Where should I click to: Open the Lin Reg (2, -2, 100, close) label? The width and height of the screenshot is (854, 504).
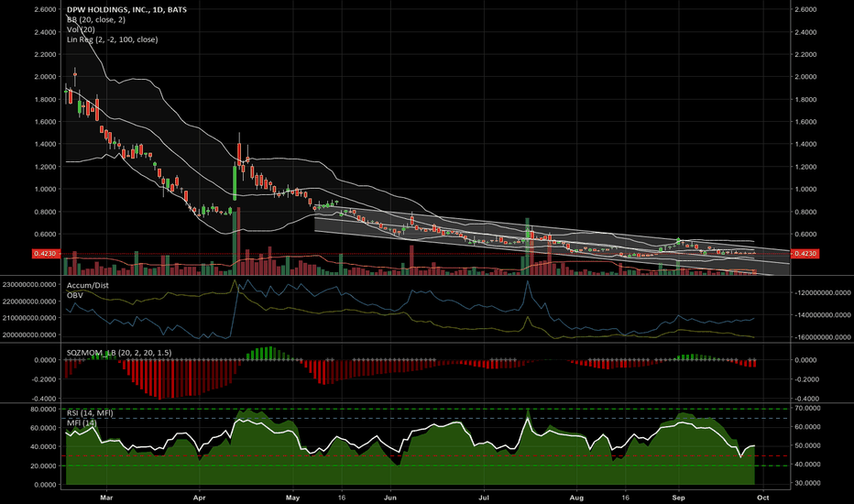[112, 39]
